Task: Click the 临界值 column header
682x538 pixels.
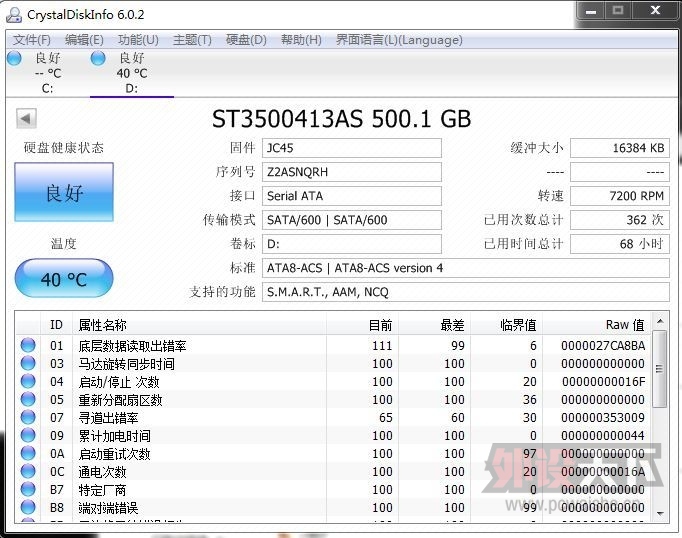Action: (x=506, y=325)
